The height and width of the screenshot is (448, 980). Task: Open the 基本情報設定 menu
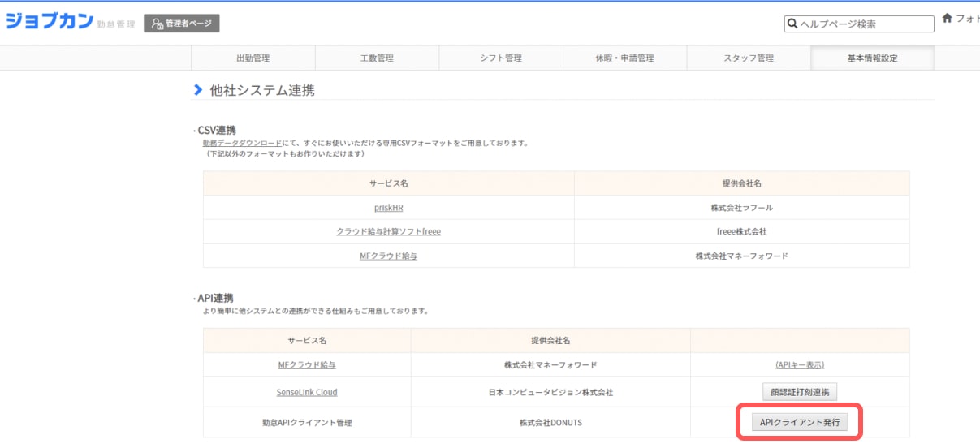point(873,58)
